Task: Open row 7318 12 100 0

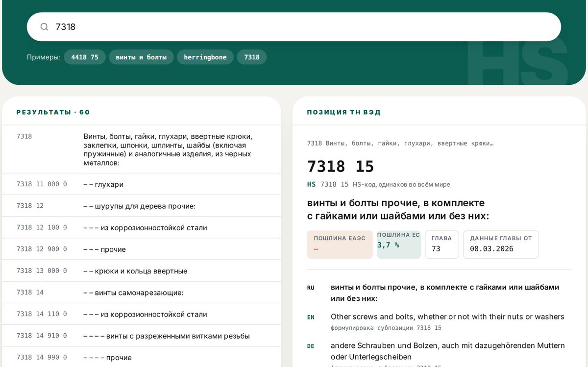Action: (x=142, y=227)
